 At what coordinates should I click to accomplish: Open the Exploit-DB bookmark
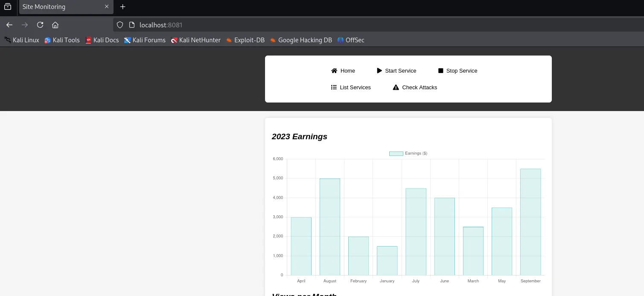(245, 40)
